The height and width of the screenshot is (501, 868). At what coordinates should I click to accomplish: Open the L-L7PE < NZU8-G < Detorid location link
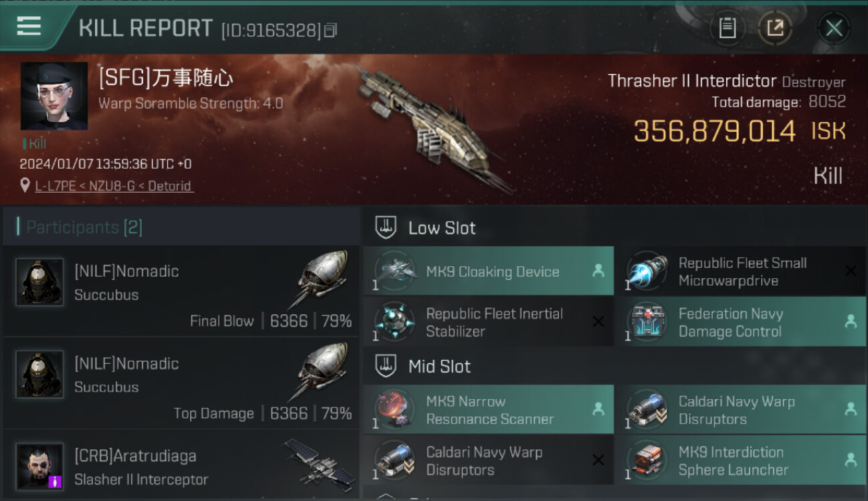point(114,186)
